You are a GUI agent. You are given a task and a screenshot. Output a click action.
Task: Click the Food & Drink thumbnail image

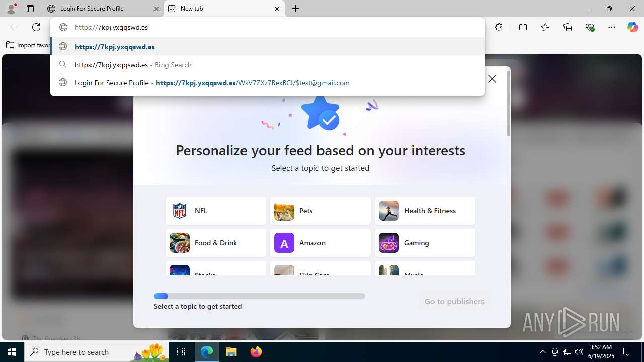(x=180, y=243)
